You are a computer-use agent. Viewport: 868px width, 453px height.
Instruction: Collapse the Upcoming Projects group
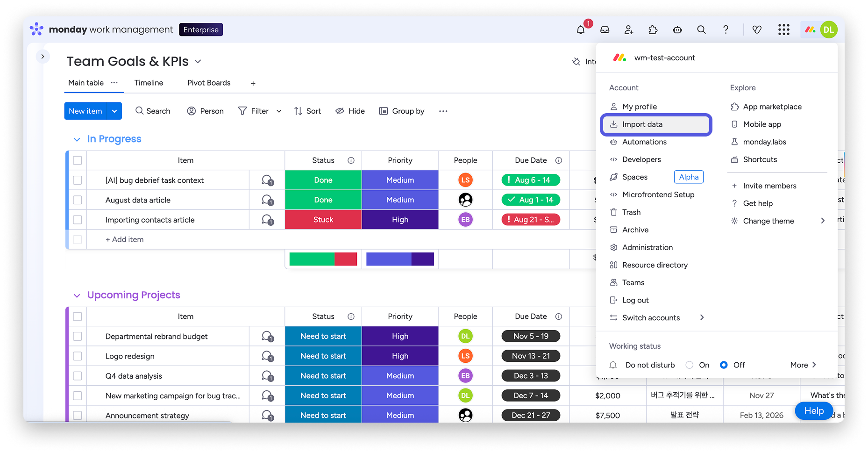[77, 295]
